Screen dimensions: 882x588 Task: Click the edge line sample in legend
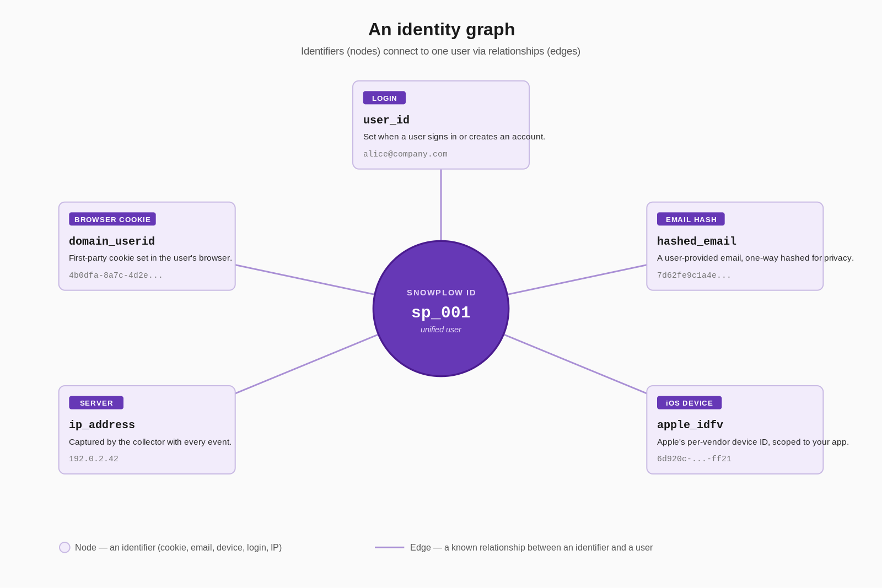(389, 547)
